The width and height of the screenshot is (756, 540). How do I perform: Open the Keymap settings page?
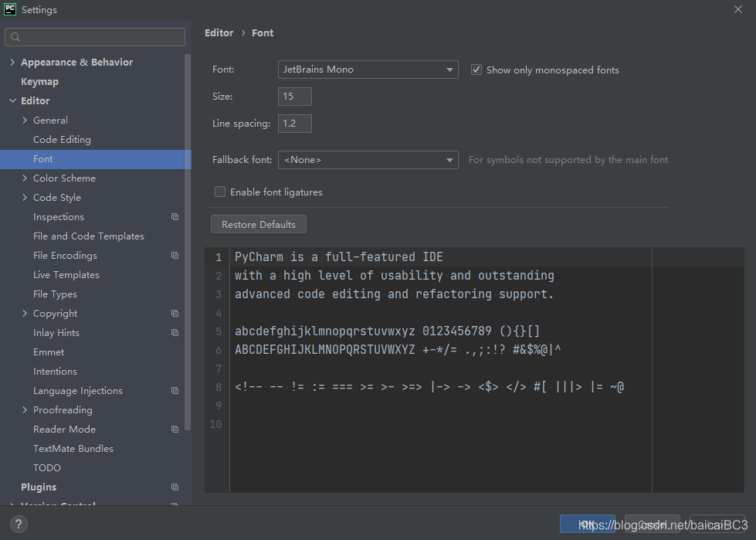39,82
